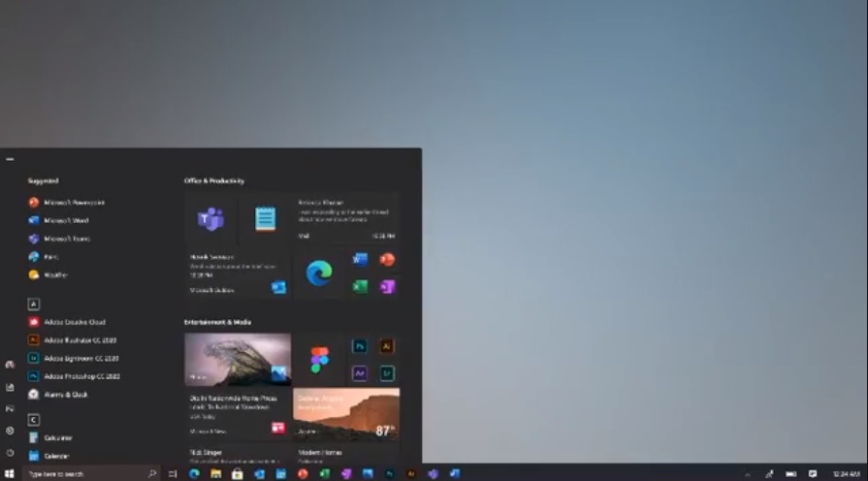Image resolution: width=868 pixels, height=481 pixels.
Task: Expand the Start menu hamburger button
Action: [x=10, y=159]
